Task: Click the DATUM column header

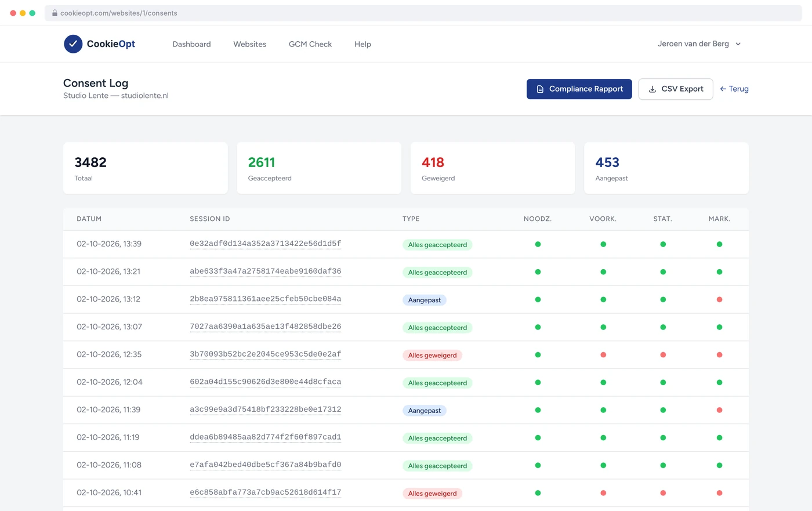Action: point(89,219)
